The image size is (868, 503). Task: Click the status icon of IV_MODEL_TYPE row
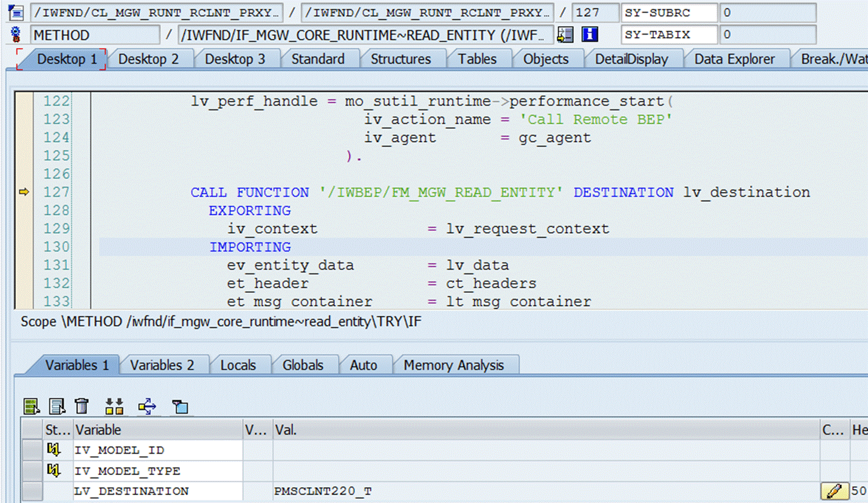(54, 470)
